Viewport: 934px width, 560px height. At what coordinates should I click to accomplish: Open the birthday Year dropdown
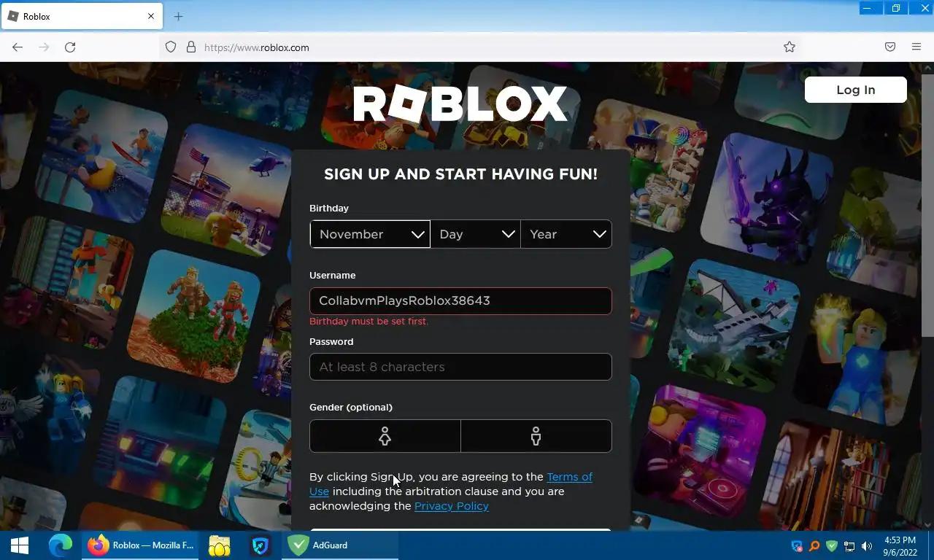[566, 234]
